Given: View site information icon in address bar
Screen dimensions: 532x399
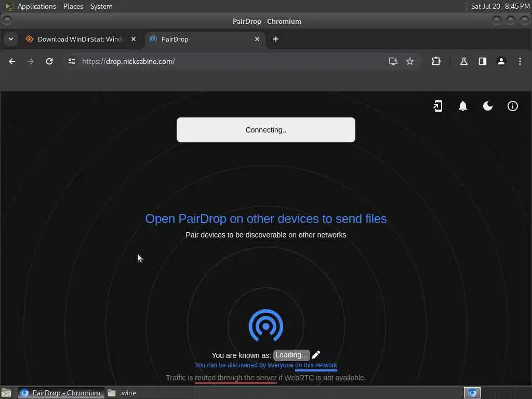Looking at the screenshot, I should coord(72,61).
